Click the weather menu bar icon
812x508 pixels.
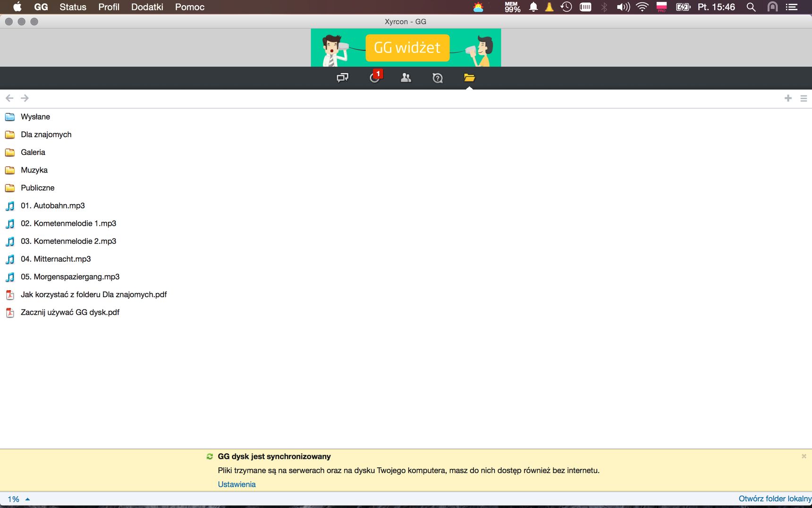click(478, 7)
